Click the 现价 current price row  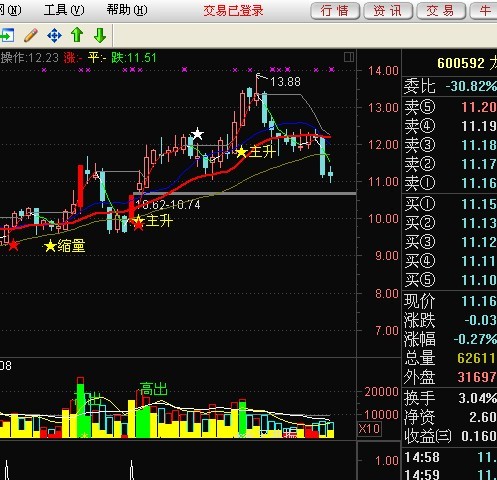tap(450, 301)
